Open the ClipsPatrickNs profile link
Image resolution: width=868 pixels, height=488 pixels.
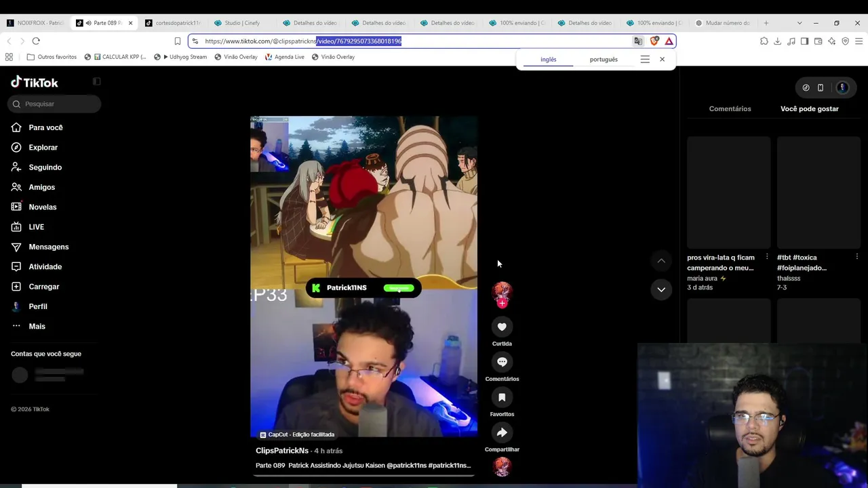point(282,451)
